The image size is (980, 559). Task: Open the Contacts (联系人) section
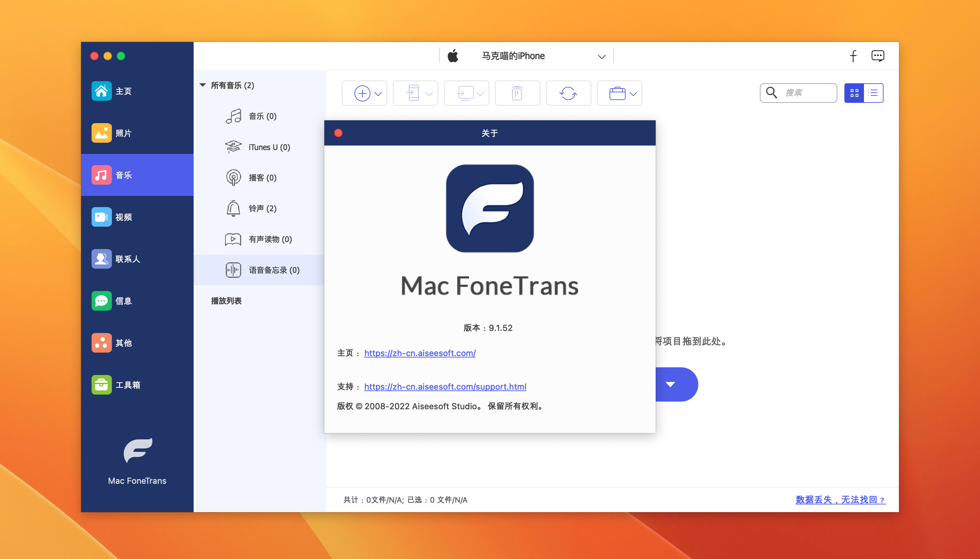pos(137,259)
